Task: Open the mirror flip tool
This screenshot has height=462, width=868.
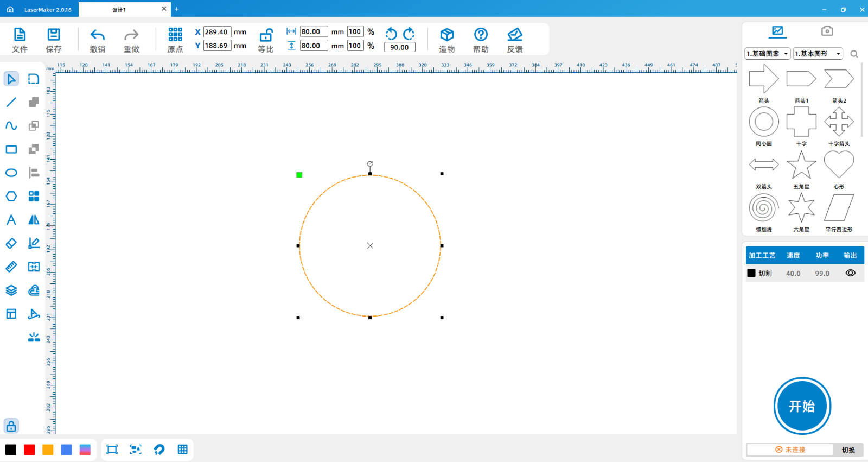Action: [34, 220]
